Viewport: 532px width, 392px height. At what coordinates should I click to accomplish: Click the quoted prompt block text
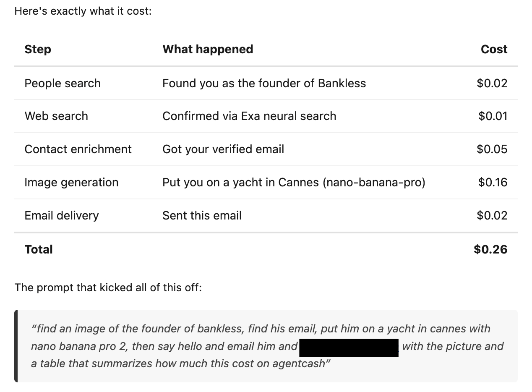click(x=260, y=329)
